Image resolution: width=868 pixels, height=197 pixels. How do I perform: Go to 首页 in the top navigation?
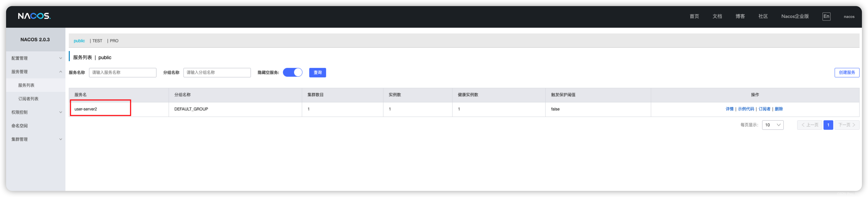pos(694,16)
